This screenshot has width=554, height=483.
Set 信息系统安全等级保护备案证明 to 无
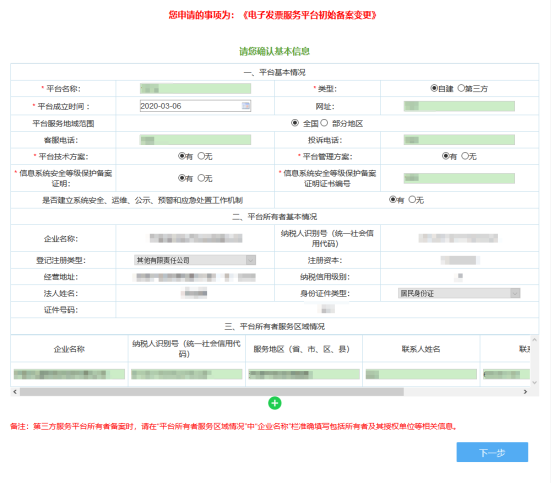pyautogui.click(x=201, y=178)
